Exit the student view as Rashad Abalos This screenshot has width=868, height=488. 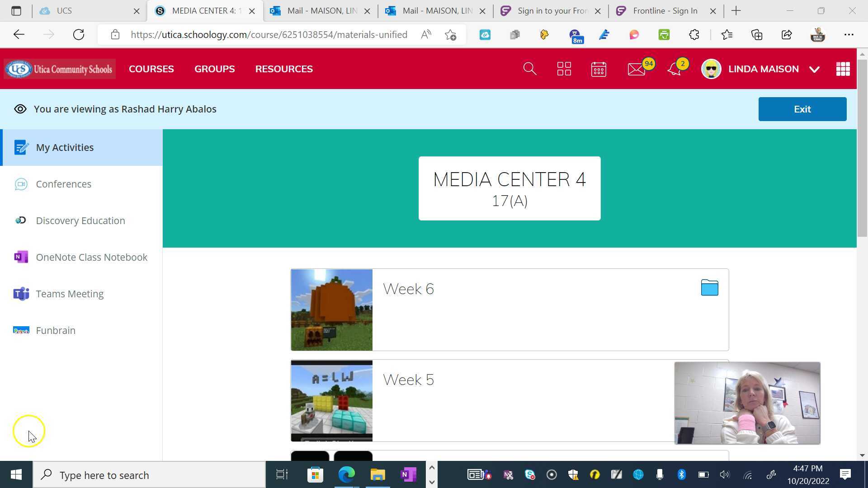coord(802,109)
